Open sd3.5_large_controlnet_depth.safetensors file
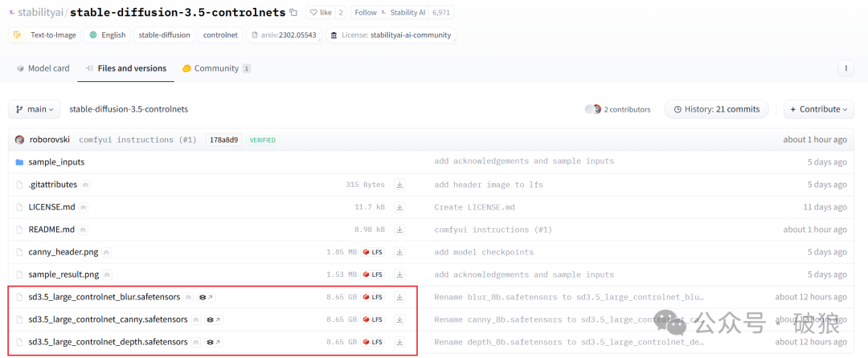Image resolution: width=868 pixels, height=358 pixels. tap(108, 342)
